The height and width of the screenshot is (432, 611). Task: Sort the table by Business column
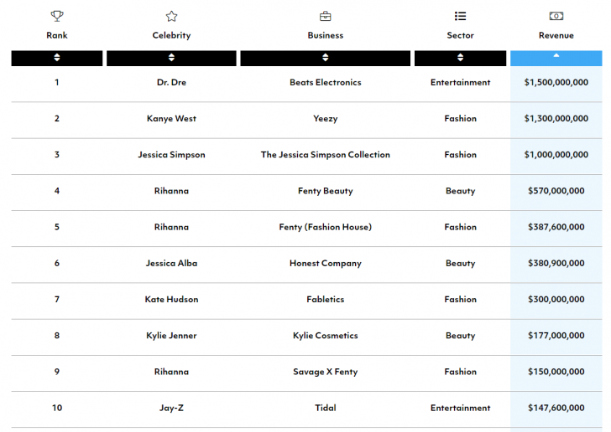click(x=325, y=58)
